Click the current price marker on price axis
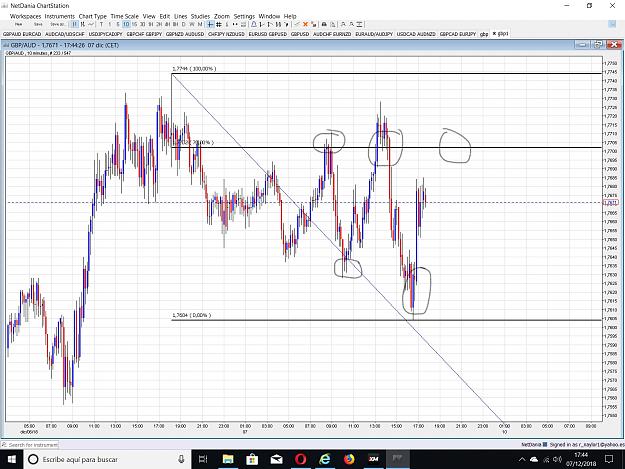The height and width of the screenshot is (469, 625). (x=611, y=203)
